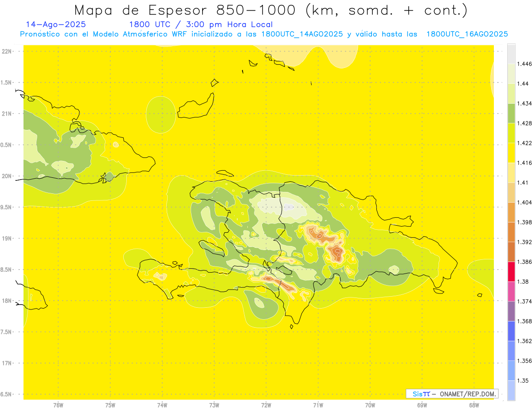Viewport: 532px width, 411px height.
Task: Click the tan colorbar band between 1.404 and 1.41
Action: (x=511, y=192)
